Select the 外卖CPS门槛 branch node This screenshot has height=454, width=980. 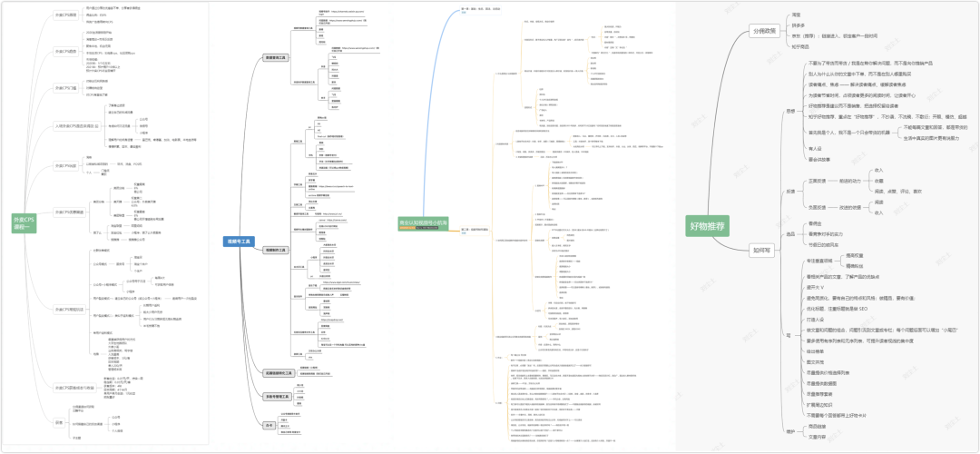click(65, 88)
